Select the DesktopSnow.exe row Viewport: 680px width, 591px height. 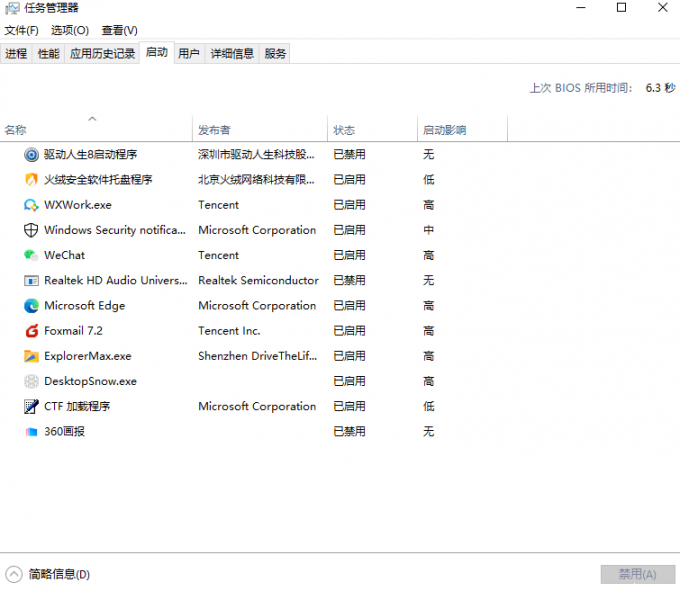coord(340,381)
